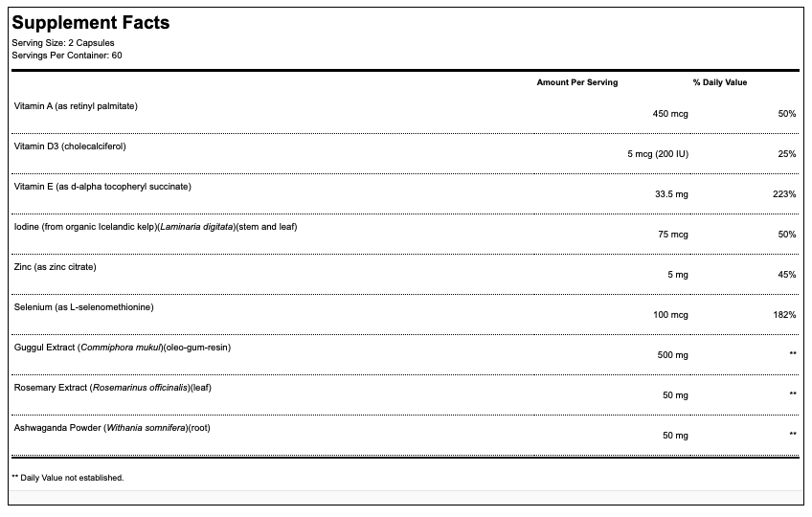Click the Amount Per Serving column header
Screen dimensions: 812x517
(576, 82)
